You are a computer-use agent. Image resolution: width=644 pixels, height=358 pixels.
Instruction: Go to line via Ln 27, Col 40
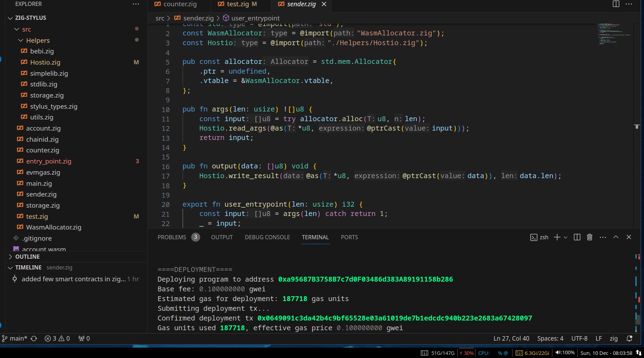coord(511,338)
